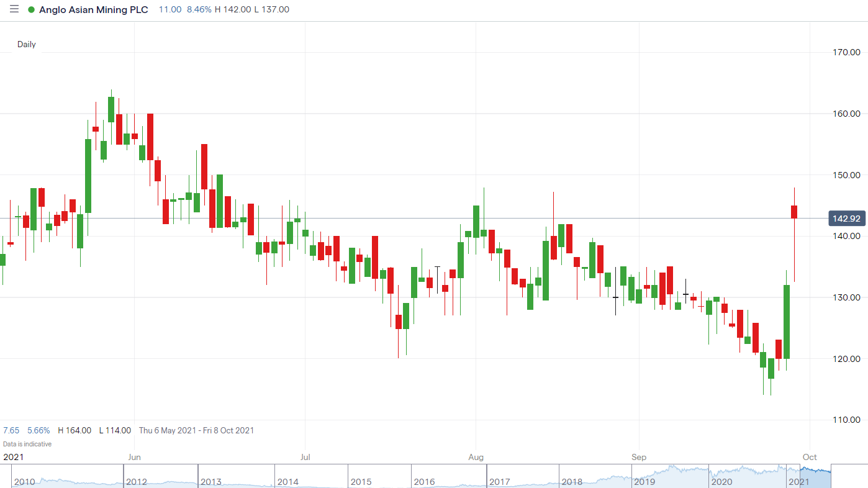Select 2016 in the timeline navigator
868x488 pixels.
click(424, 482)
